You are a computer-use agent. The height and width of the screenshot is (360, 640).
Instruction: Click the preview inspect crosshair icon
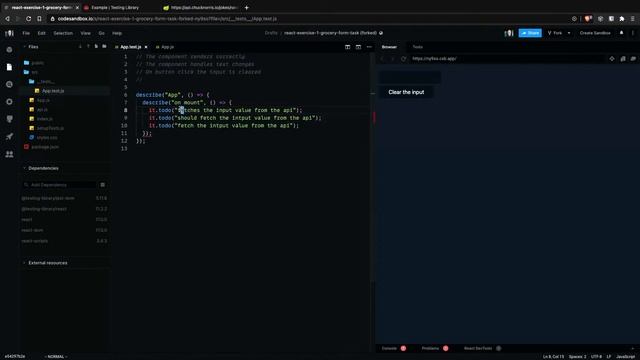pos(612,59)
